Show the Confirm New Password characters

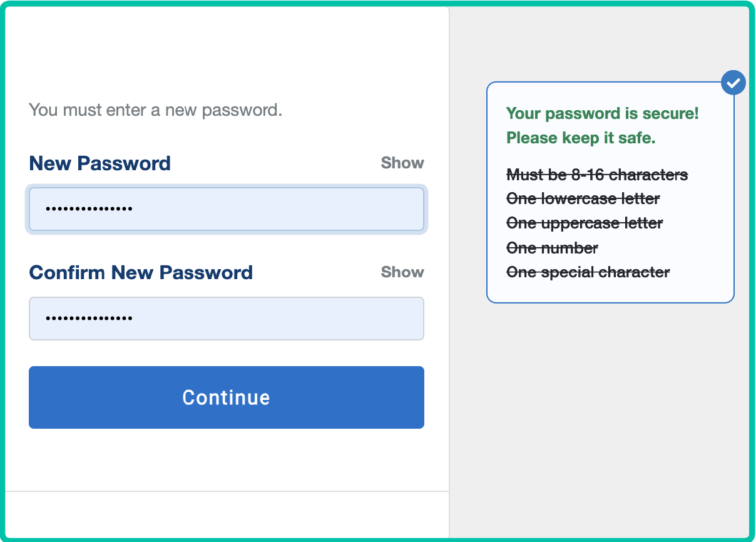pos(402,272)
